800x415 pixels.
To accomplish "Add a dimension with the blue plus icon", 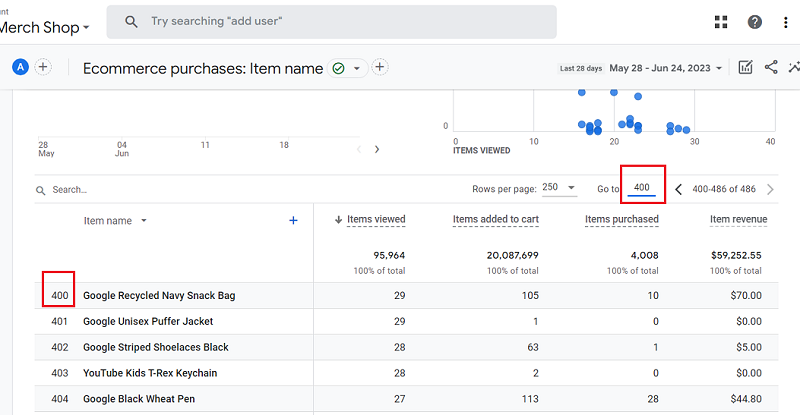I will (293, 220).
